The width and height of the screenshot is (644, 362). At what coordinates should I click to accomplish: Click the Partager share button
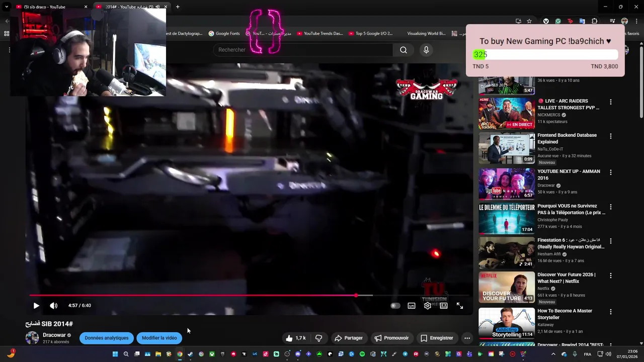pos(349,338)
